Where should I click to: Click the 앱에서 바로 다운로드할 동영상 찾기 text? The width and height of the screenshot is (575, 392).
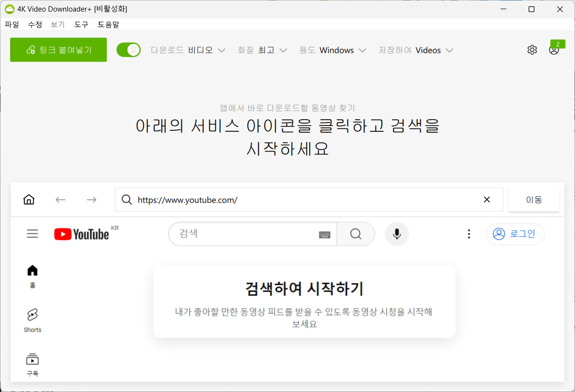287,108
